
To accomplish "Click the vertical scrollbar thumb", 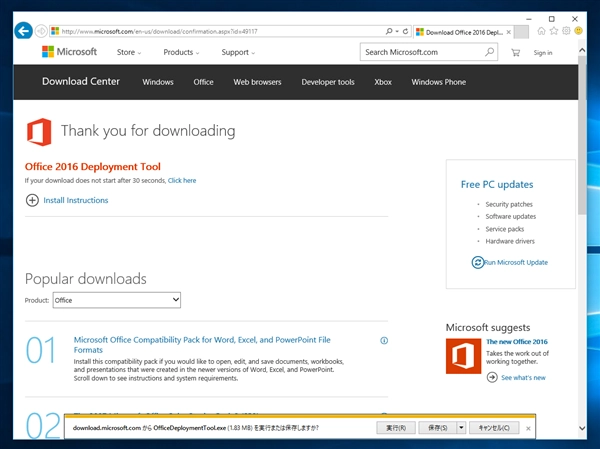I will click(x=582, y=135).
